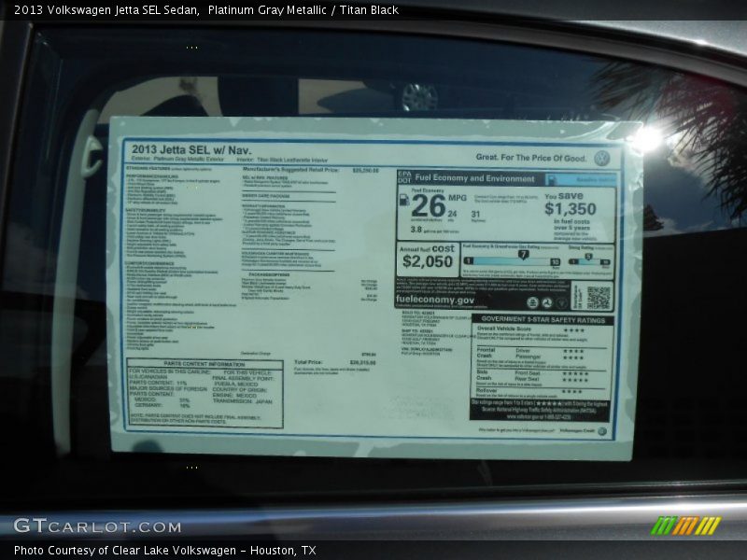Click the '24' city MPG number
The image size is (747, 560).
tap(452, 214)
